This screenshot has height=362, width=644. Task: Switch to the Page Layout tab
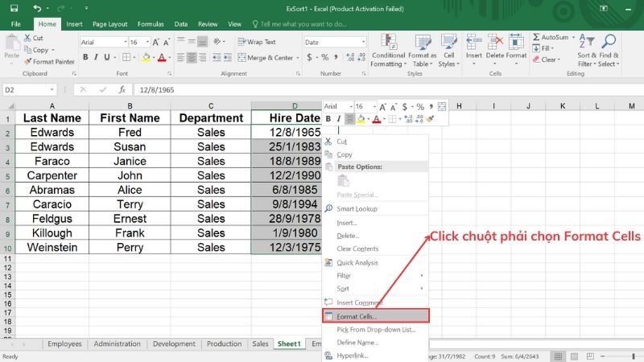click(x=110, y=24)
